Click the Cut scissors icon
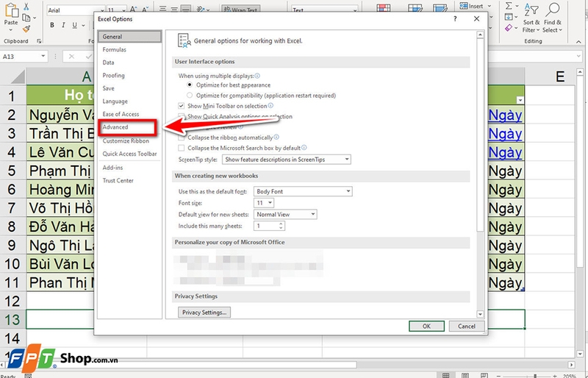588x378 pixels. coord(26,6)
